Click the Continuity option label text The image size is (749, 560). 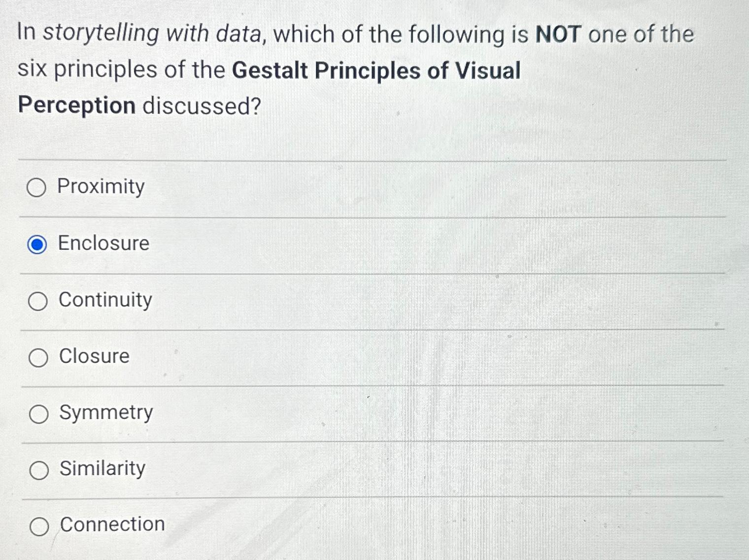pos(104,300)
